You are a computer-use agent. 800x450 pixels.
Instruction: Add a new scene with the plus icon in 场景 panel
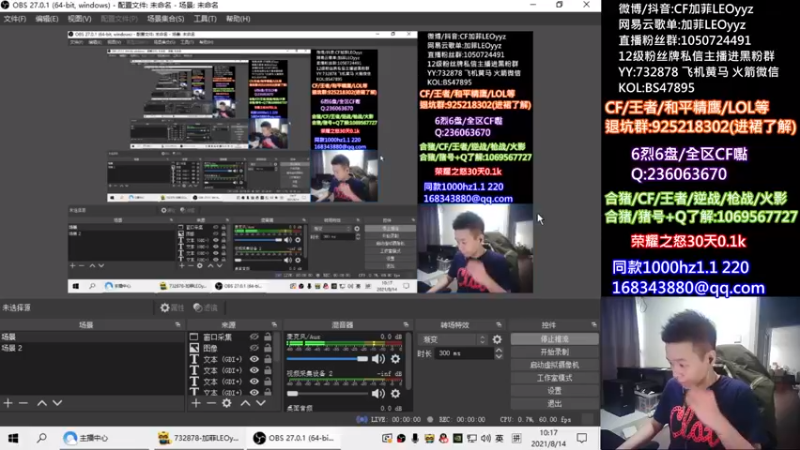click(8, 403)
